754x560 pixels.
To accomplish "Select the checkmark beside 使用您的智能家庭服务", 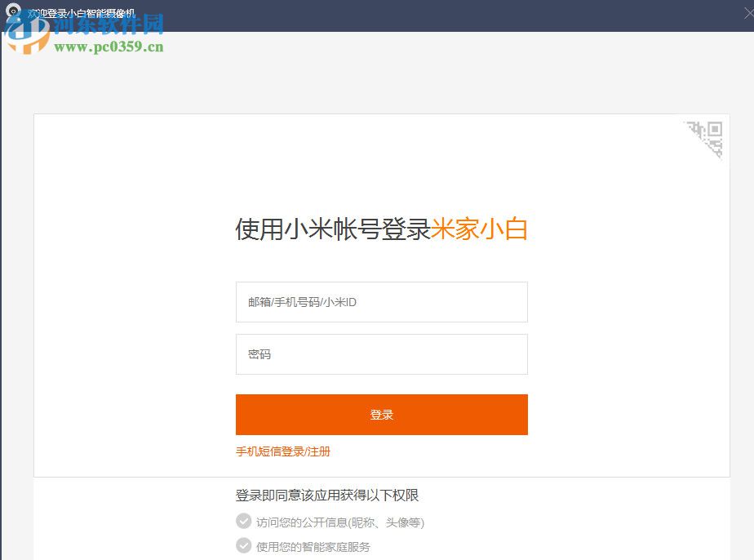I will [243, 545].
